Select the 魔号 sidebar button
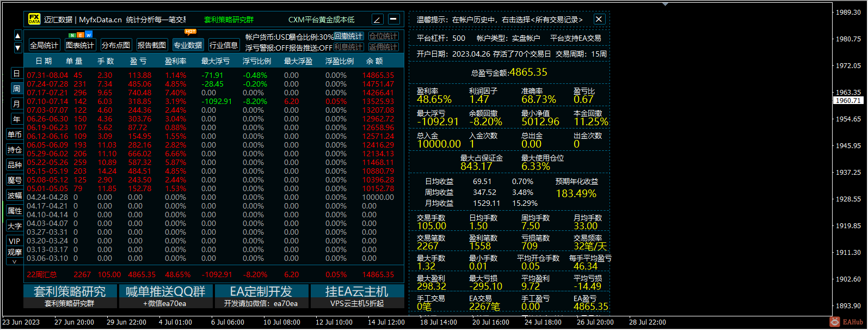Viewport: 868px width, 330px height. (15, 180)
